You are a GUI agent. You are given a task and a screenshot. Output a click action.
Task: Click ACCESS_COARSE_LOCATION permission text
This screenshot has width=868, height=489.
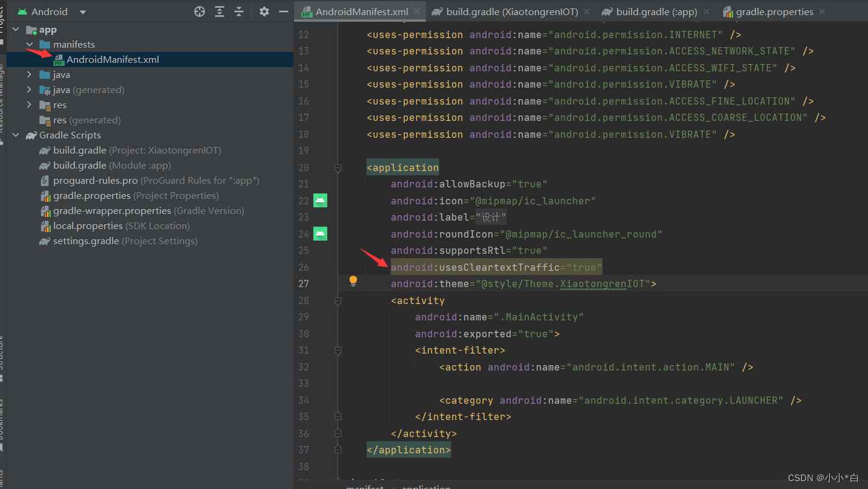click(x=677, y=117)
